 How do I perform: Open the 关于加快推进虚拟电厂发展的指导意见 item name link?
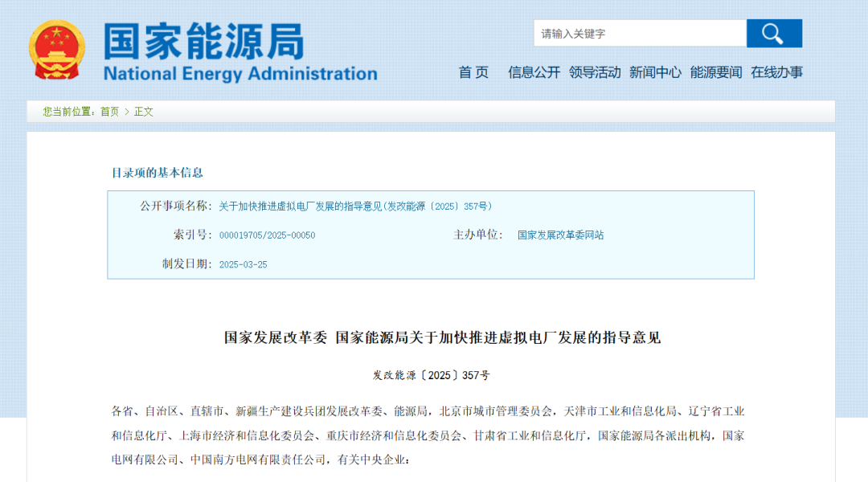(x=355, y=206)
